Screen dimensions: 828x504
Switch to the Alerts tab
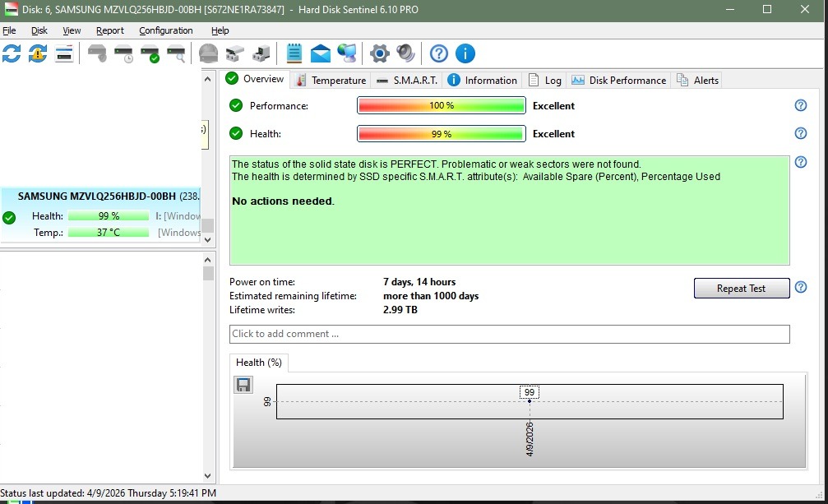click(x=697, y=81)
